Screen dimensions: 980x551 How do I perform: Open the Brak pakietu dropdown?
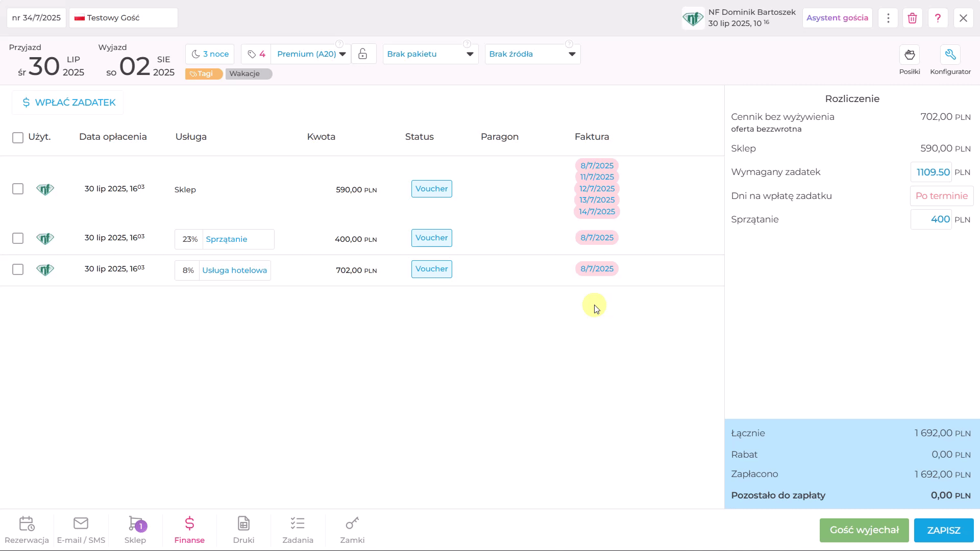(x=430, y=54)
